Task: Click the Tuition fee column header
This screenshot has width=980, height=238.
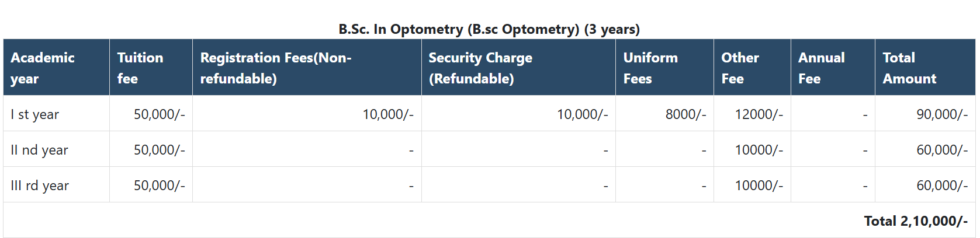Action: (x=140, y=68)
